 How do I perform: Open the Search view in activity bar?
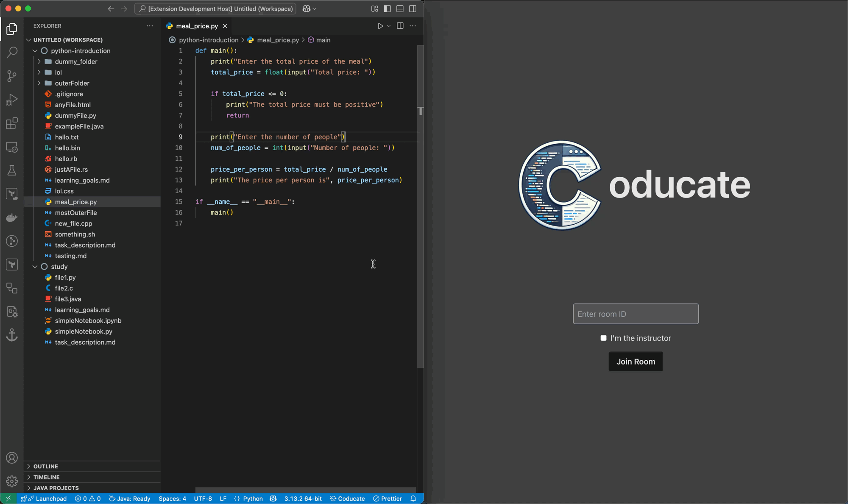12,52
